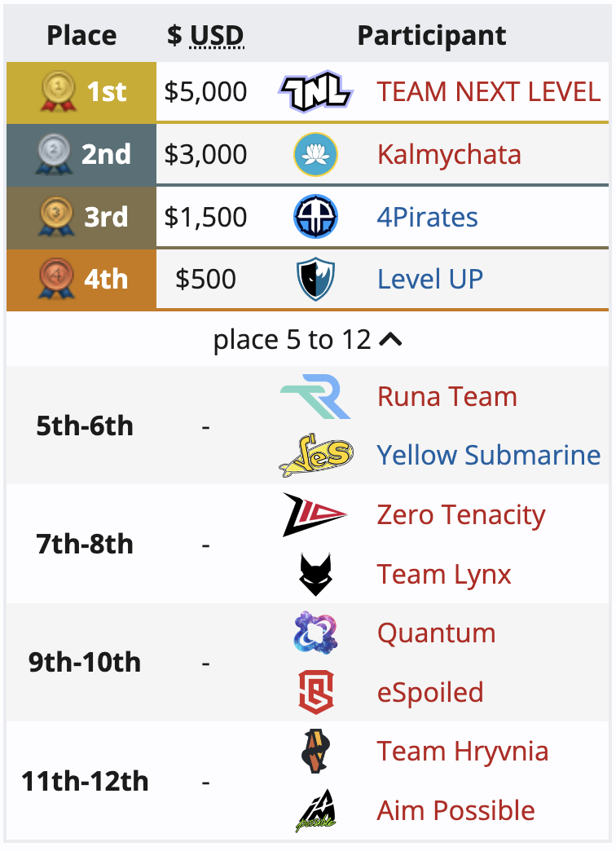Click the eSpoiled red logo
Viewport: 616px width, 851px height.
(316, 692)
